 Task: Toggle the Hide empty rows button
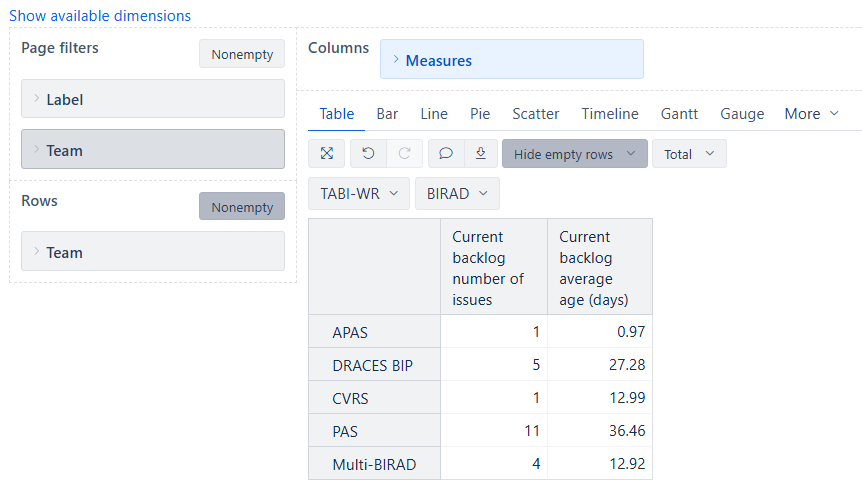[574, 154]
